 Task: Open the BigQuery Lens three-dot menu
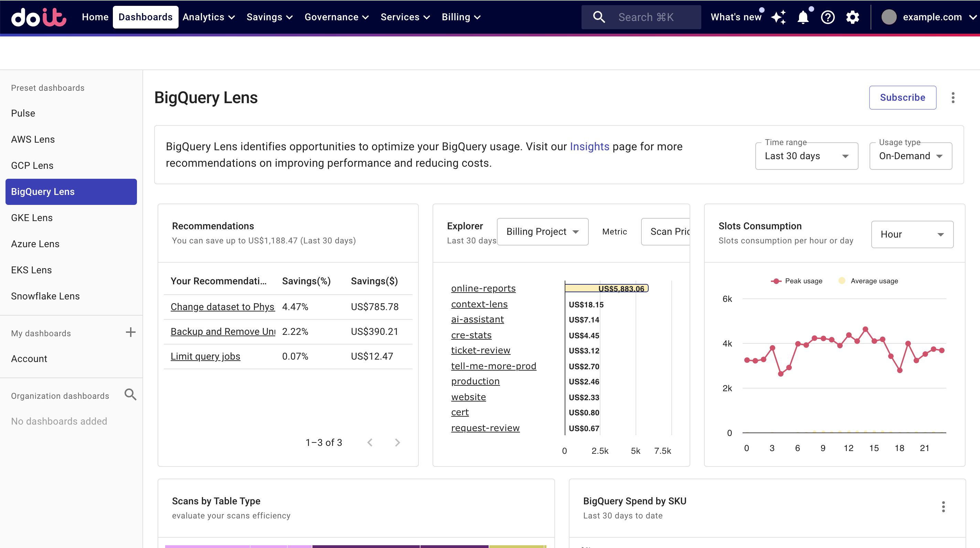pos(953,98)
